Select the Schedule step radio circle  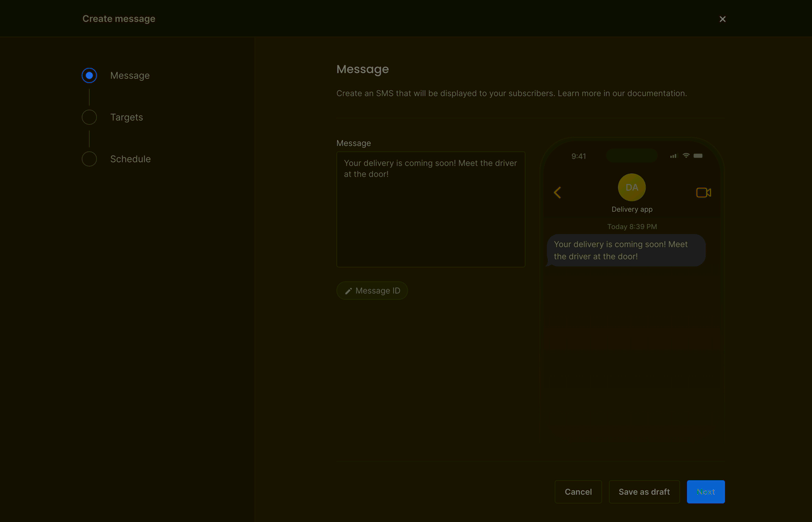tap(89, 159)
